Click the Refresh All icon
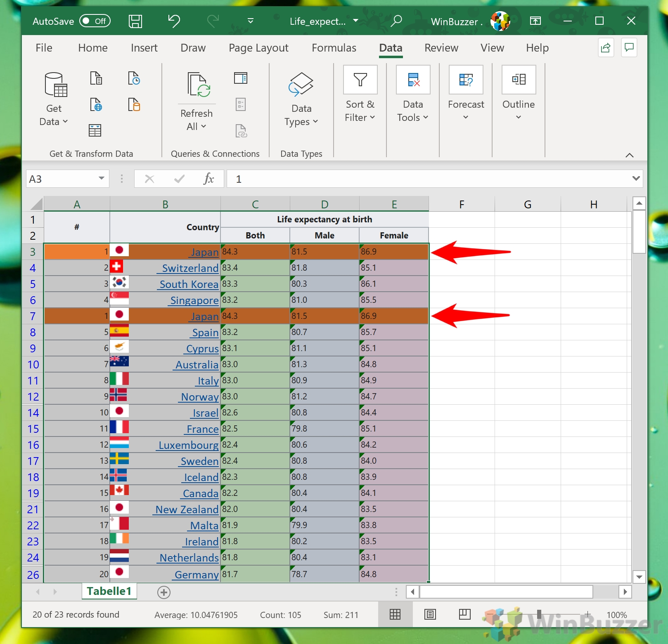The height and width of the screenshot is (644, 668). click(199, 85)
